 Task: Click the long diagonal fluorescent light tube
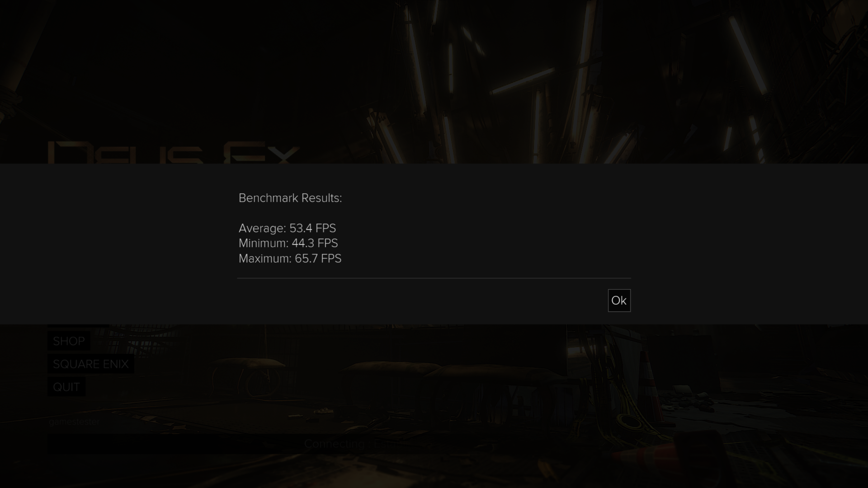tap(522, 80)
